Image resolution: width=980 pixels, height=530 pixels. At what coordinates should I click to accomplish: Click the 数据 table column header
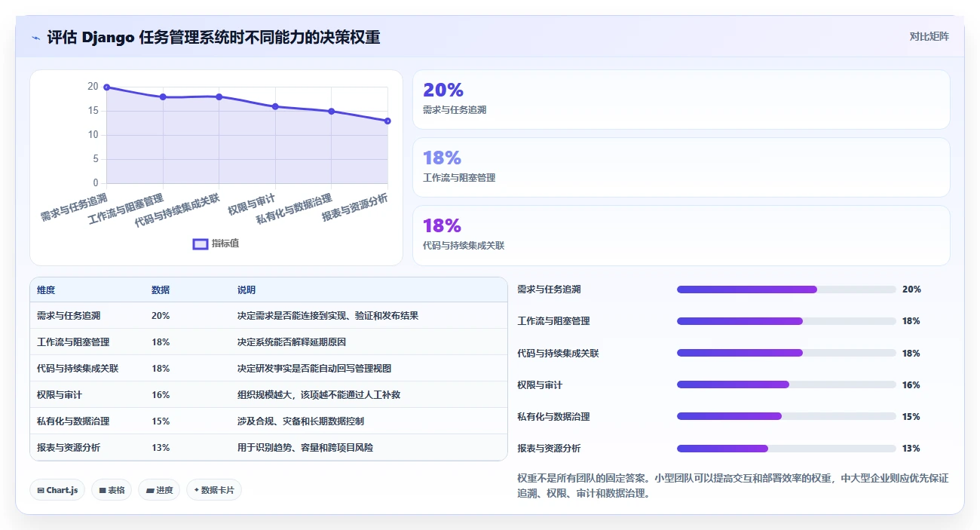point(161,290)
